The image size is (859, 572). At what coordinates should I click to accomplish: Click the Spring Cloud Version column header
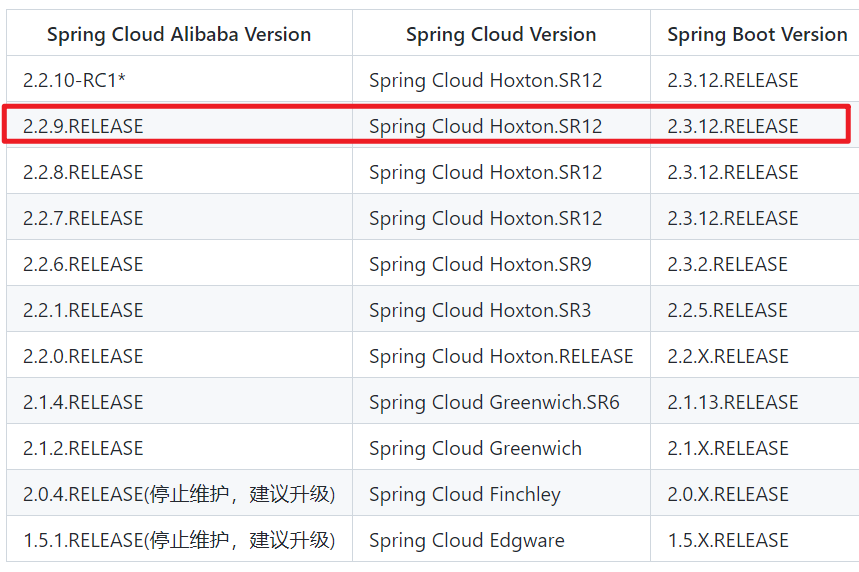(501, 34)
